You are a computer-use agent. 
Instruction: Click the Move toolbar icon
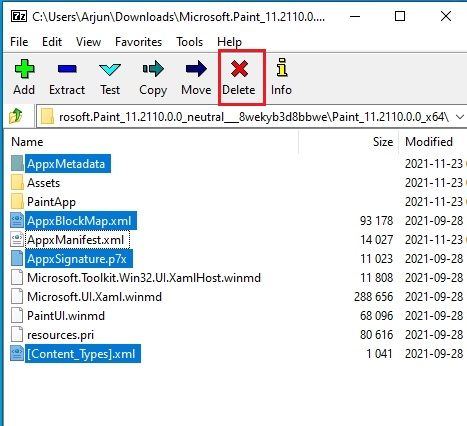(196, 69)
